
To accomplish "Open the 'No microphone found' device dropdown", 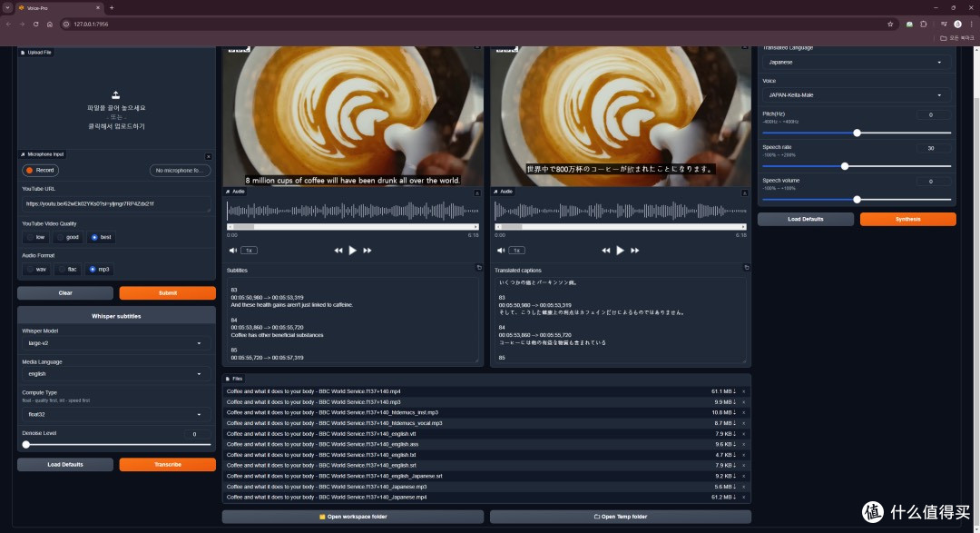I will (180, 170).
